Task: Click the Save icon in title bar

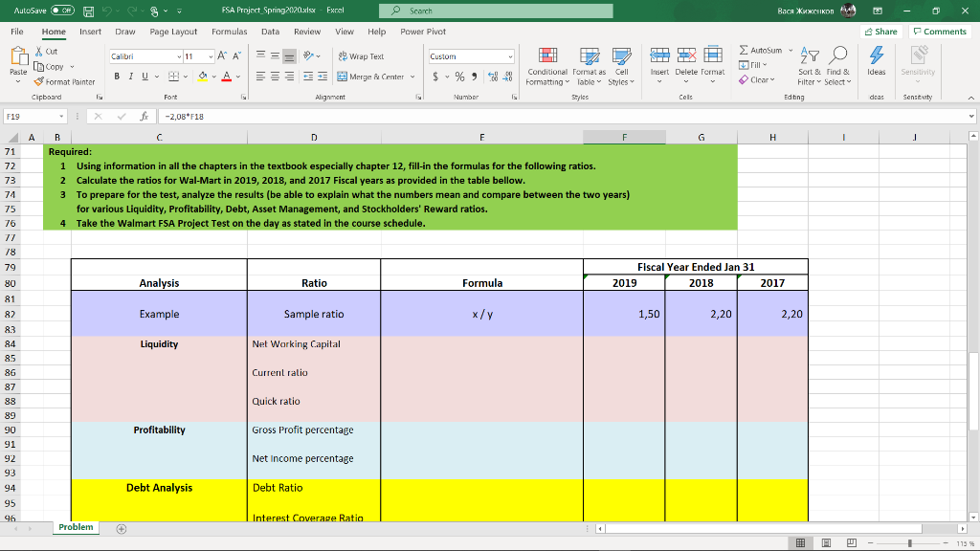Action: [x=88, y=11]
